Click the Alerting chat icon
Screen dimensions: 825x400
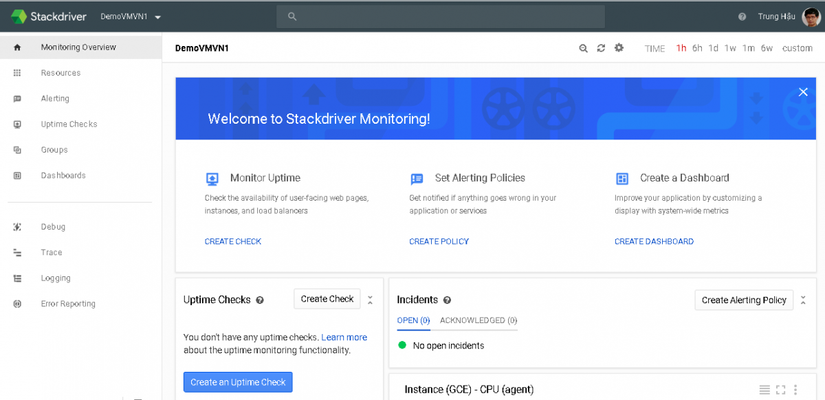(17, 98)
